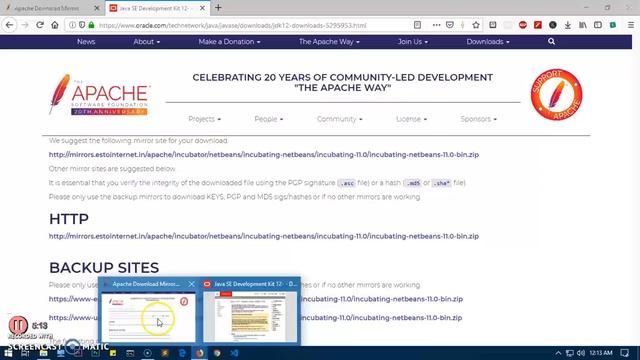Expand the Join Us dropdown
This screenshot has height=360, width=640.
coord(413,42)
